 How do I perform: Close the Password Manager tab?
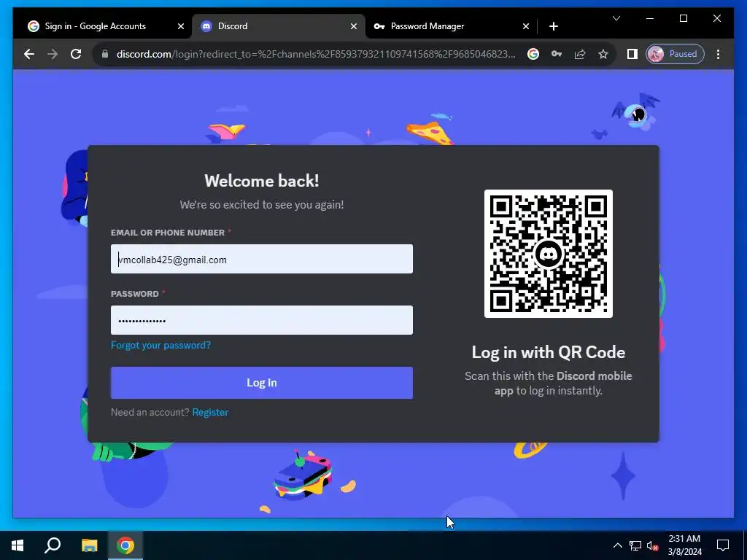(525, 27)
